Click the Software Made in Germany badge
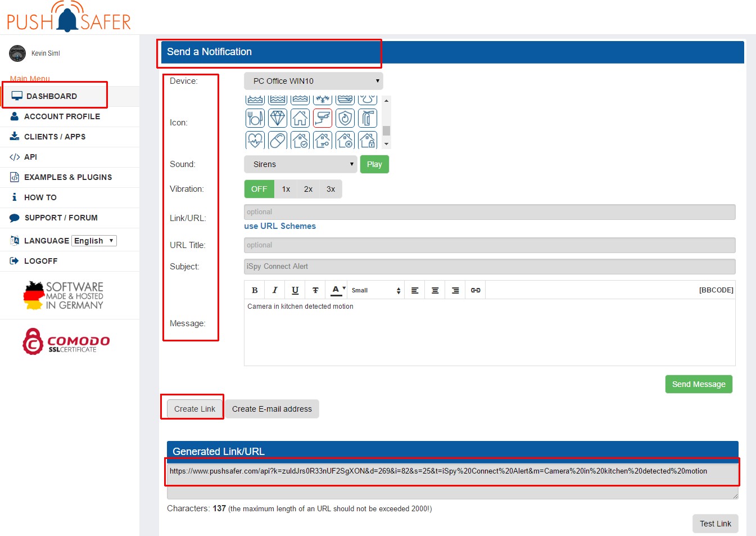Image resolution: width=756 pixels, height=536 pixels. click(x=64, y=295)
